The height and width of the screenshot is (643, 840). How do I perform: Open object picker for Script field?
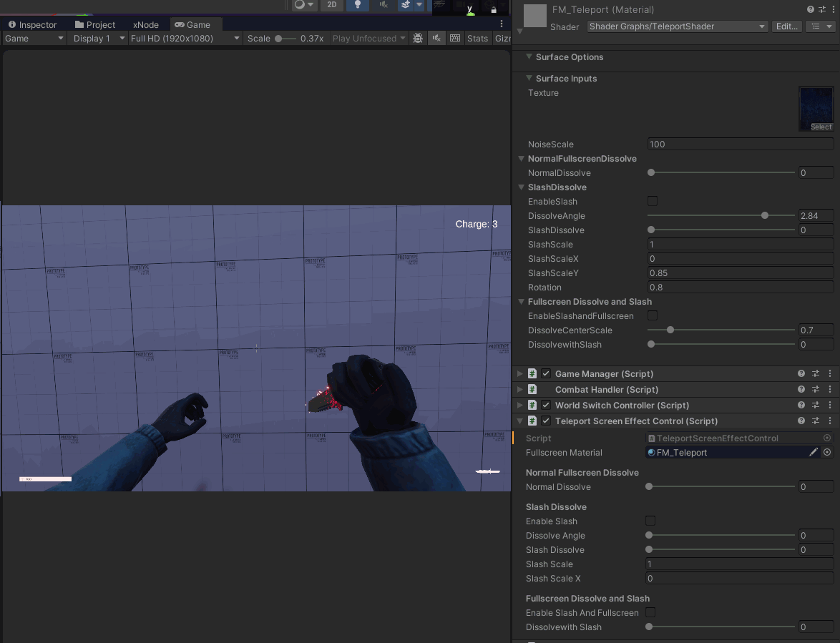[x=827, y=438]
